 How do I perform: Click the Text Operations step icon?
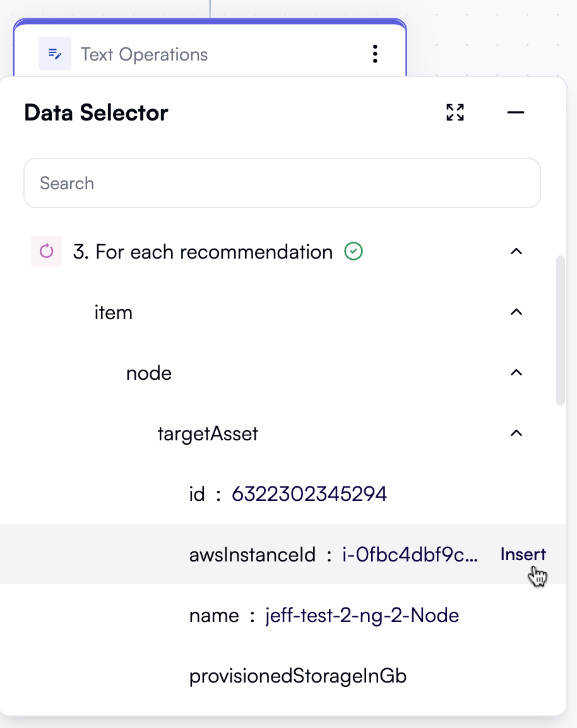click(55, 54)
